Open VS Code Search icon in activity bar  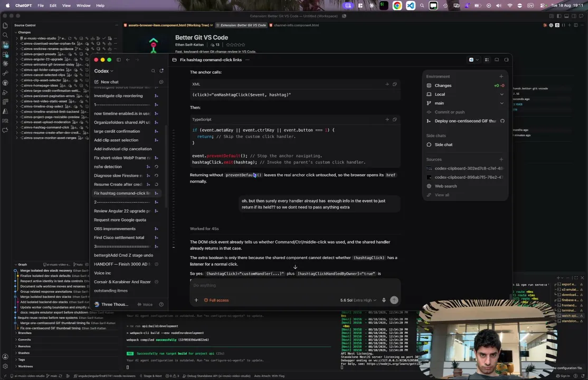tap(5, 35)
